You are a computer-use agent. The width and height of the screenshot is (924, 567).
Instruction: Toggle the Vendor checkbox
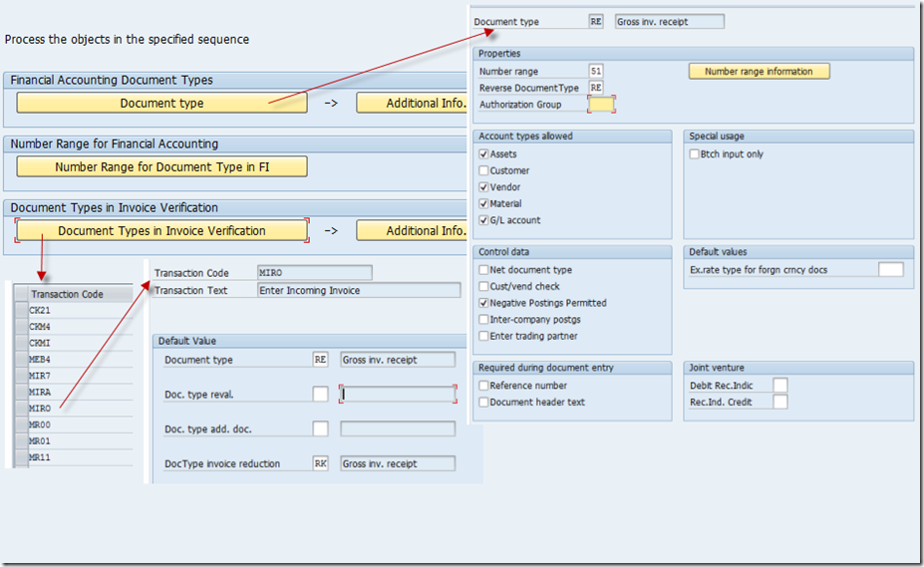483,186
